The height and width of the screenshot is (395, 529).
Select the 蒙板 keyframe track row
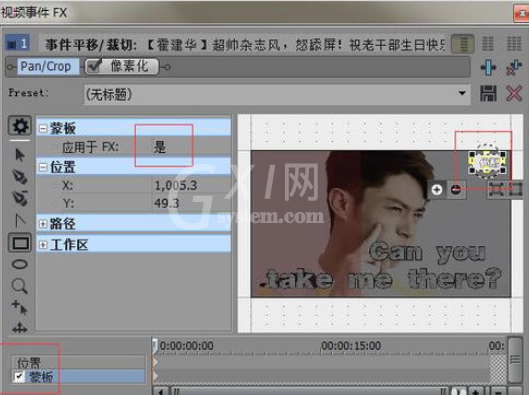(78, 376)
